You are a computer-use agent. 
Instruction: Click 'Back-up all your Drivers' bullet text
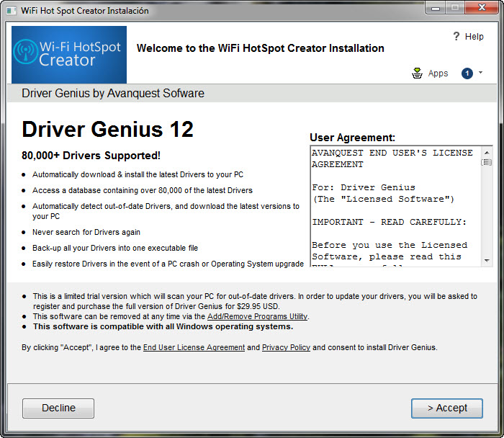[x=115, y=248]
